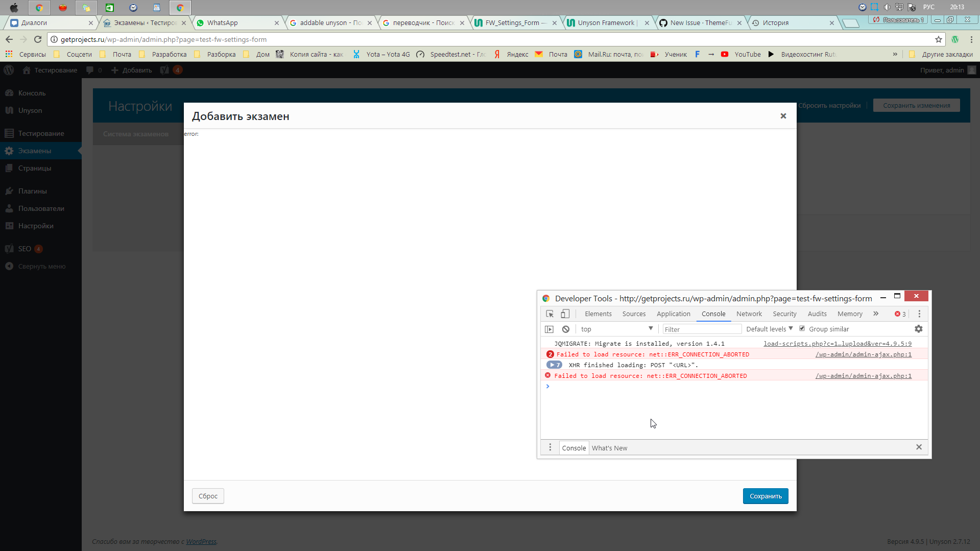Click the browser forward arrow
Screen dimensions: 980x551
(x=23, y=39)
